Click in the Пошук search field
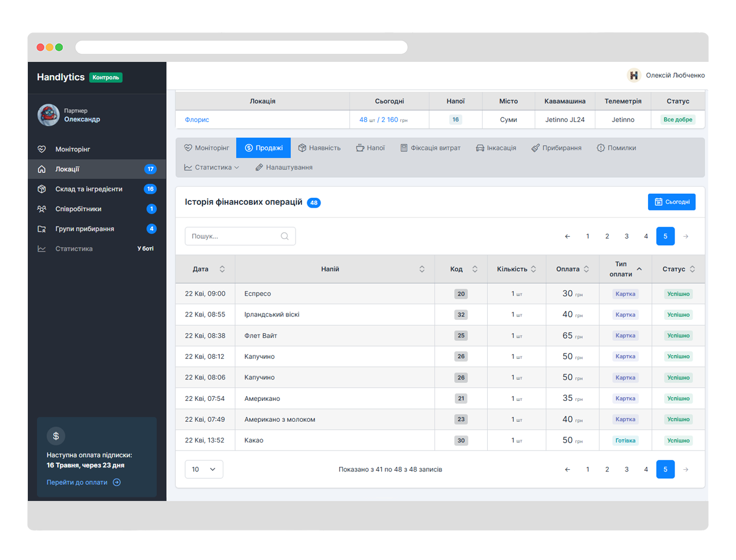This screenshot has height=560, width=736. pyautogui.click(x=240, y=236)
